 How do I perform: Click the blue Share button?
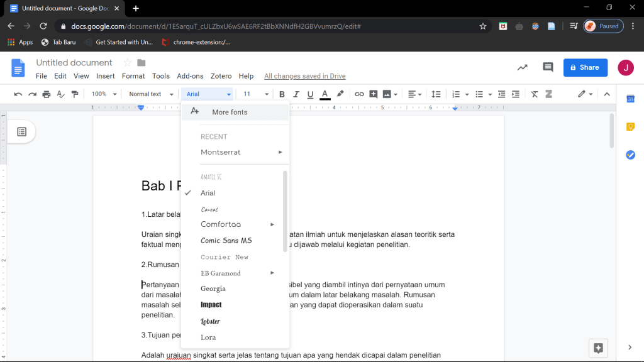tap(585, 67)
